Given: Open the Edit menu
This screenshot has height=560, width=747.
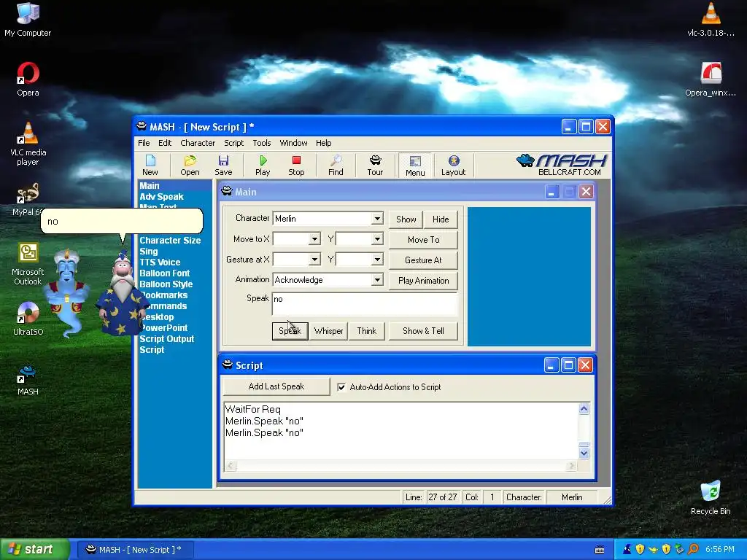Looking at the screenshot, I should pyautogui.click(x=165, y=143).
